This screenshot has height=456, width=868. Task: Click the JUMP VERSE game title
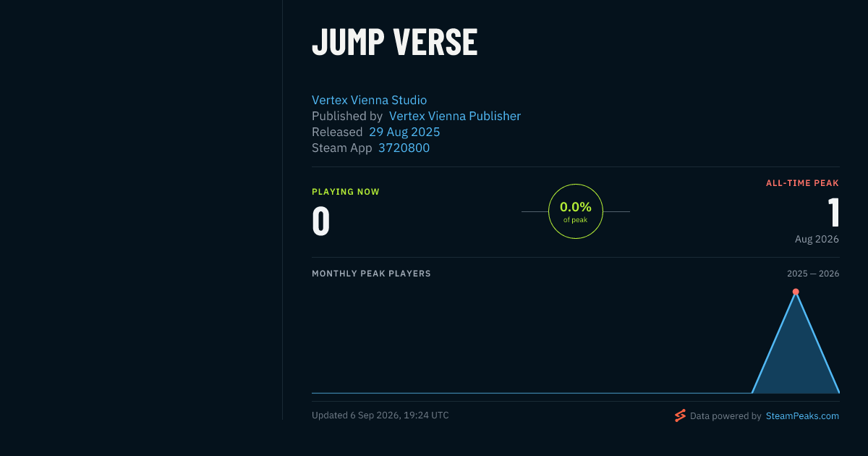[394, 42]
